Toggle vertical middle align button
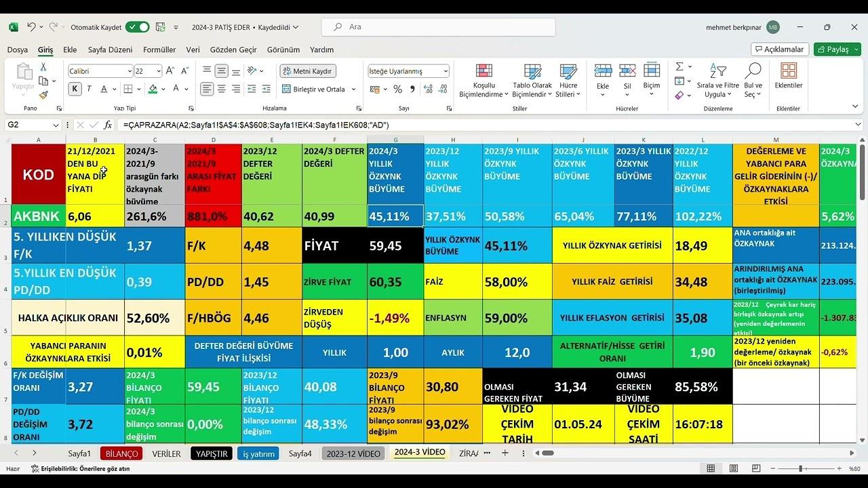Viewport: 868px width, 488px height. (222, 70)
